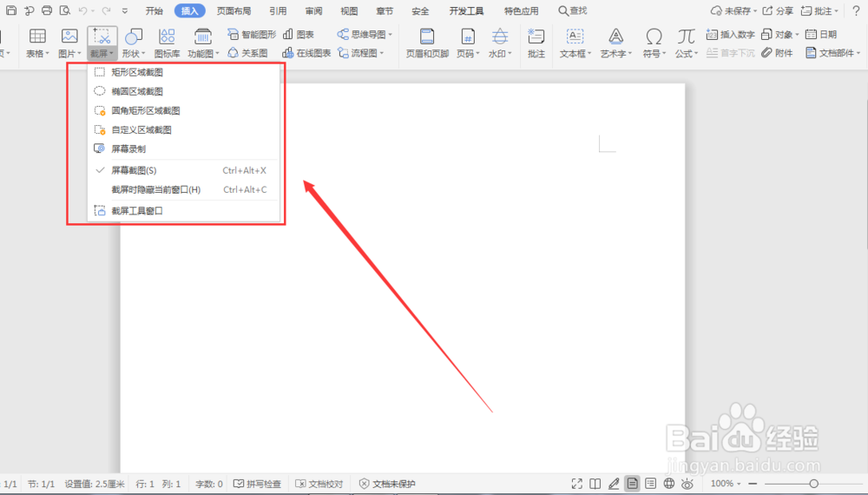Image resolution: width=868 pixels, height=495 pixels.
Task: Insert 智能图形 smart graphic
Action: (252, 35)
